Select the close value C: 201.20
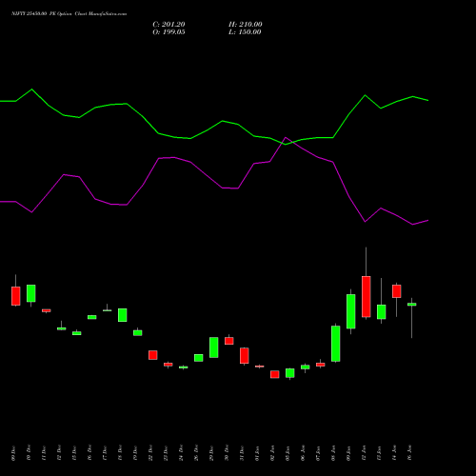Image resolution: width=476 pixels, height=476 pixels. tap(169, 25)
